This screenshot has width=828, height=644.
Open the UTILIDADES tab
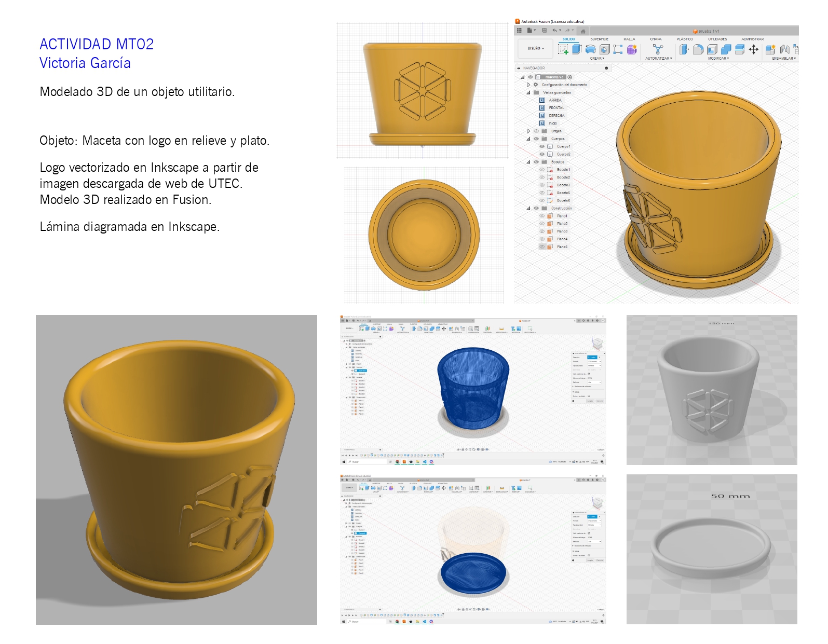click(717, 39)
